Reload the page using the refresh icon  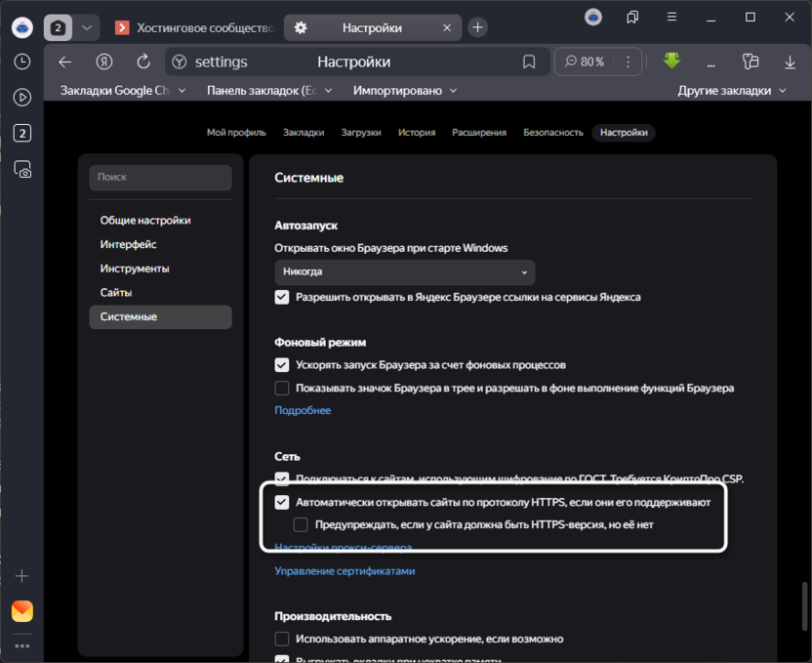point(142,62)
